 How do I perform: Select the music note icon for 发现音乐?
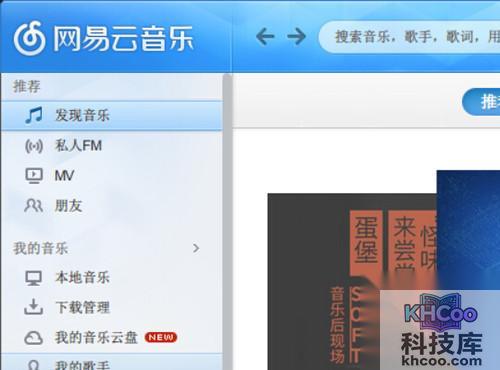click(34, 115)
